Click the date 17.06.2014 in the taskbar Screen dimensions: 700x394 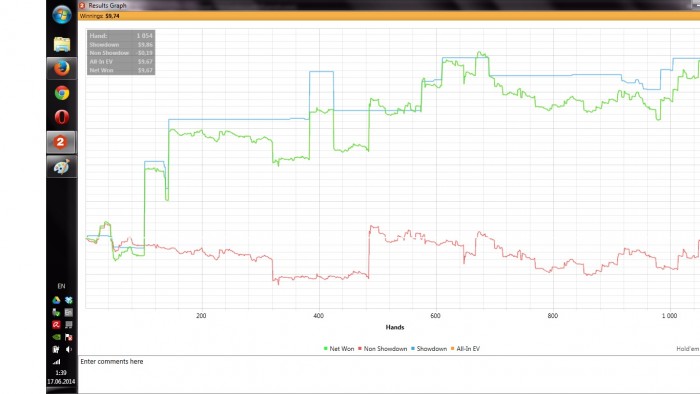coord(61,382)
